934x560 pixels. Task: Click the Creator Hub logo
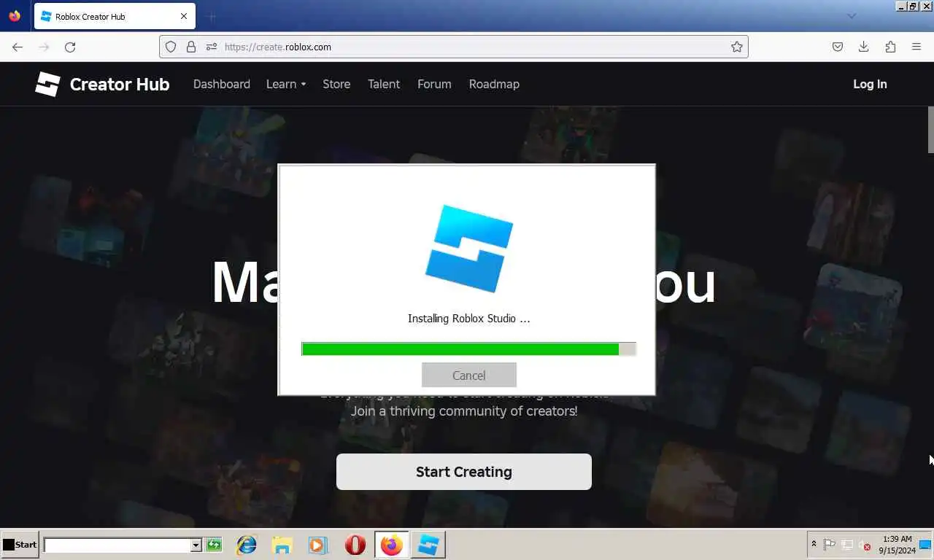[102, 84]
